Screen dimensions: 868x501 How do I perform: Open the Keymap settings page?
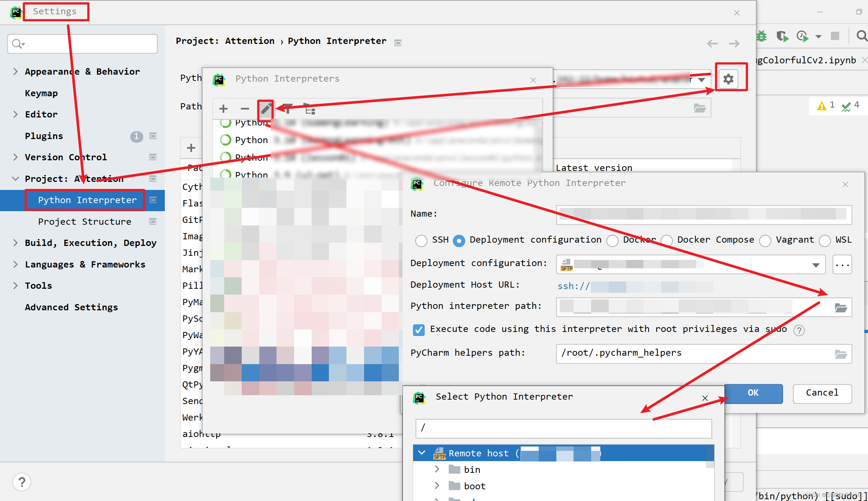(x=41, y=93)
